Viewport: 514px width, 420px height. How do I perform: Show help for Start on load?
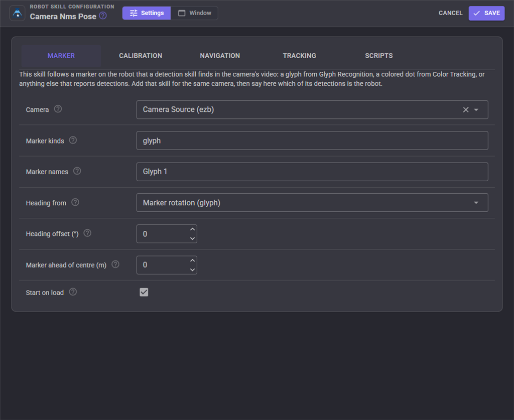(73, 292)
